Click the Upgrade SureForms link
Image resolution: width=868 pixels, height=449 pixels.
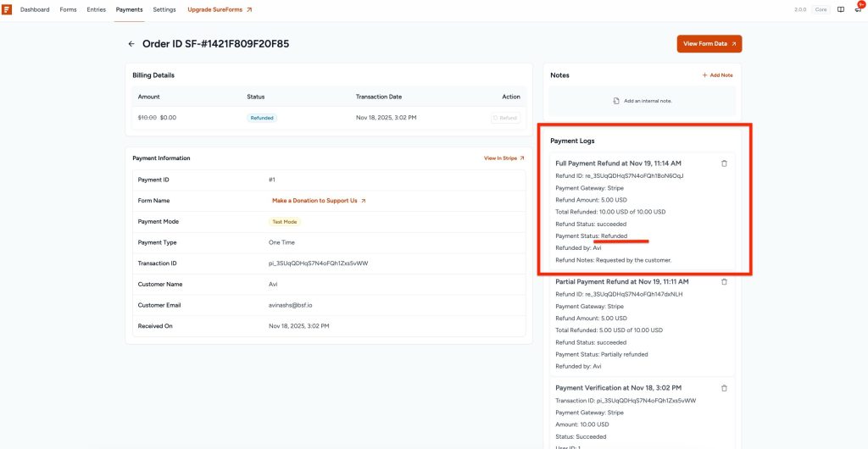point(220,9)
